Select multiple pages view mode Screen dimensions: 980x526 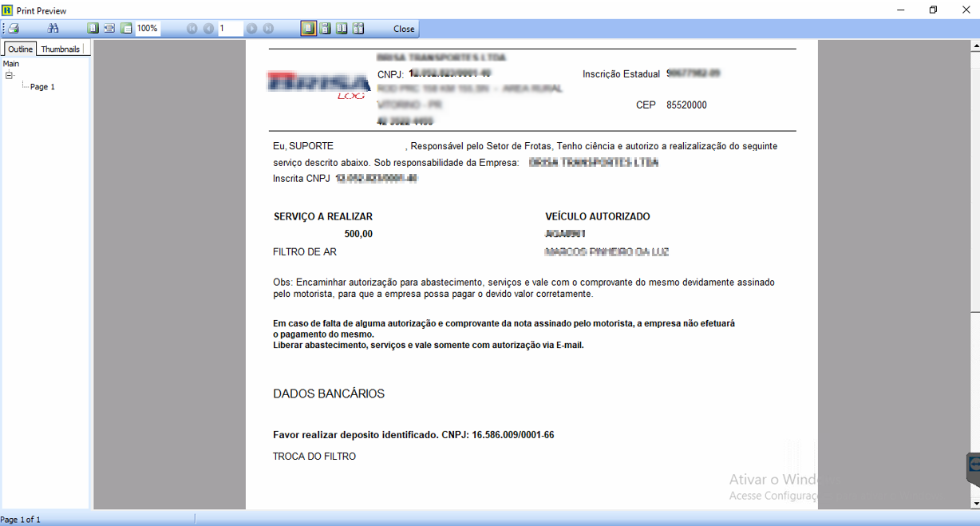point(358,28)
